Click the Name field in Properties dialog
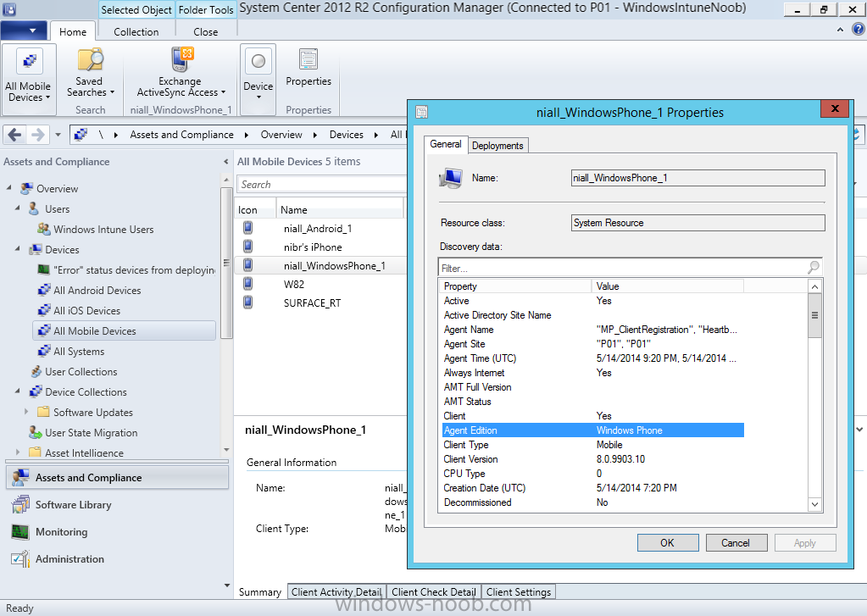 [697, 178]
